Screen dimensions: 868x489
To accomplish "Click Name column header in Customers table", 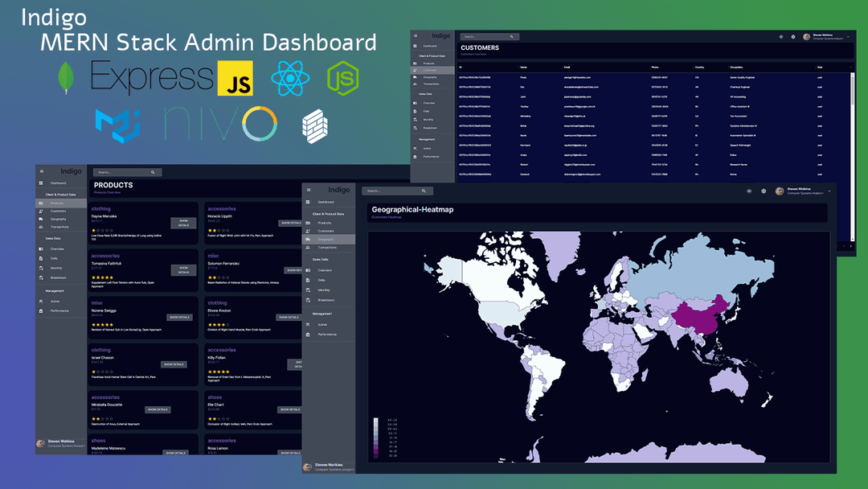I will click(x=524, y=67).
